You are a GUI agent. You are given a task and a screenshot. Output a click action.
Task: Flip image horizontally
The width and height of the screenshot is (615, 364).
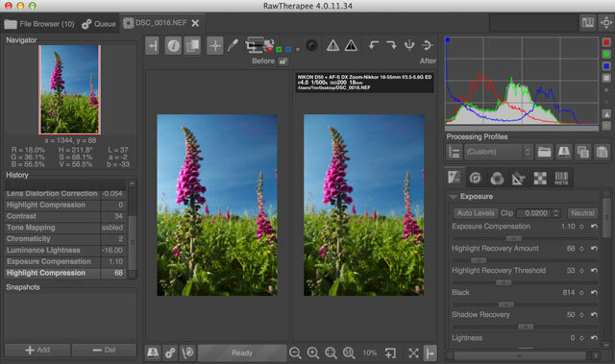[409, 45]
